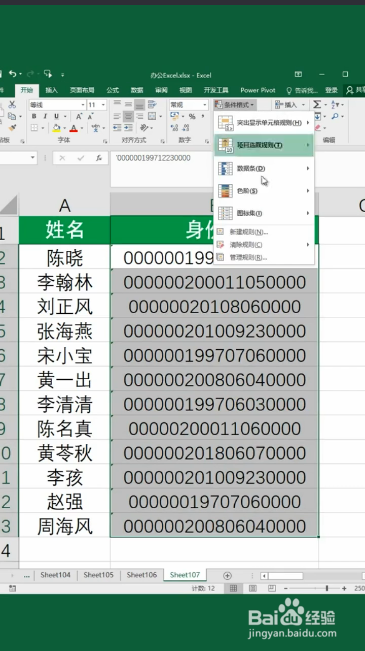This screenshot has height=651, width=365.
Task: Switch to the Page Layout ribbon tab
Action: (x=82, y=90)
